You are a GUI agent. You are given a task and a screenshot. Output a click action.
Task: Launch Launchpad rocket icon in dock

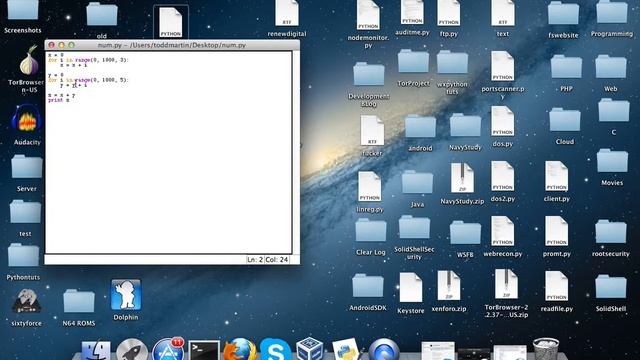(132, 350)
